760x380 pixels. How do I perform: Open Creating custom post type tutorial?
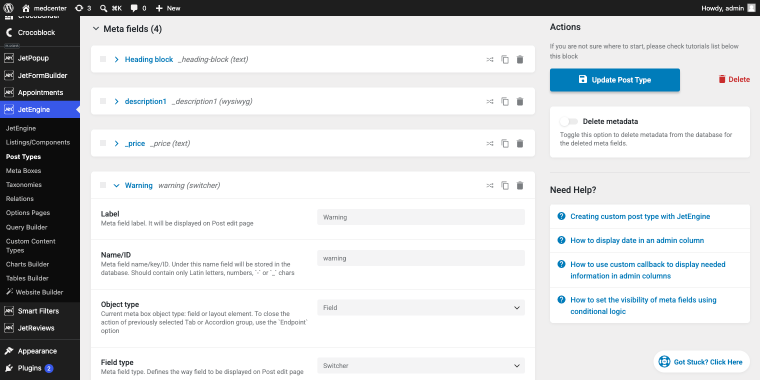point(640,217)
